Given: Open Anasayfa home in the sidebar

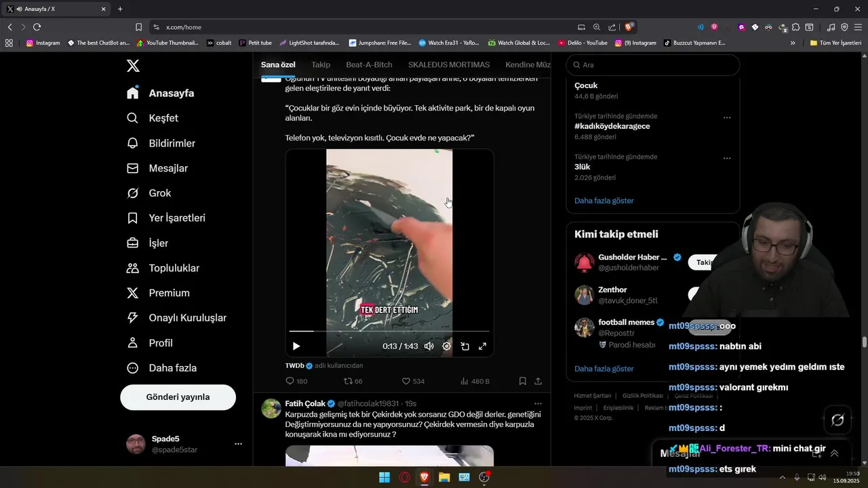Looking at the screenshot, I should (x=161, y=93).
